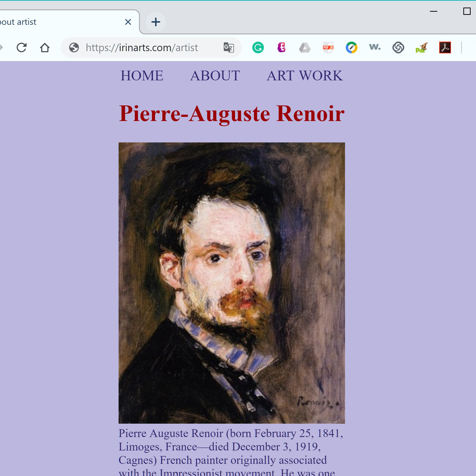Screen dimensions: 476x476
Task: Open the green pdf extension icon
Action: [421, 47]
